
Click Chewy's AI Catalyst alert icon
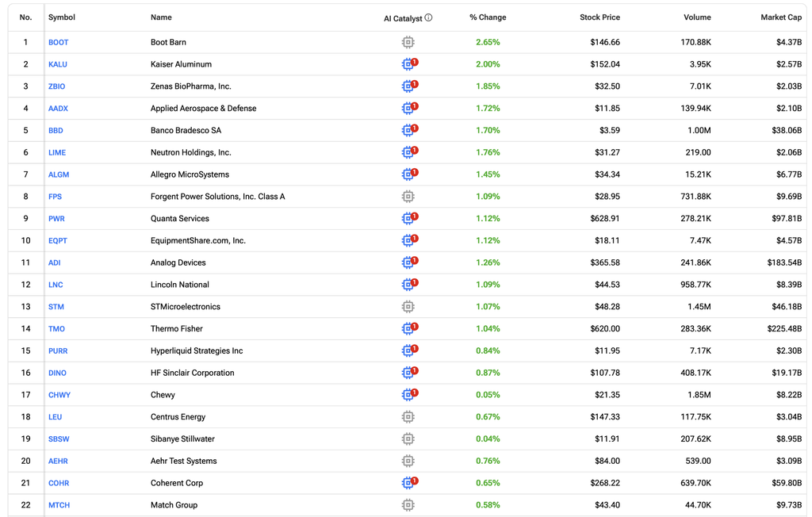click(x=410, y=395)
